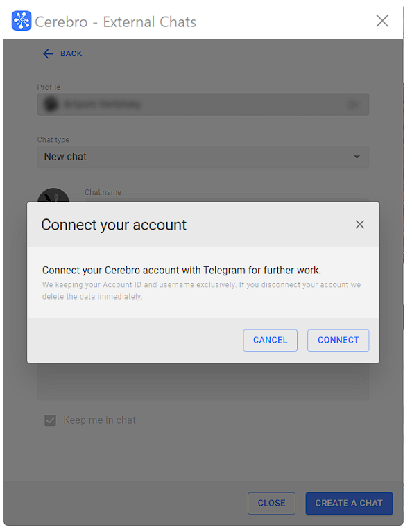
Task: Click the back arrow icon
Action: pyautogui.click(x=48, y=53)
